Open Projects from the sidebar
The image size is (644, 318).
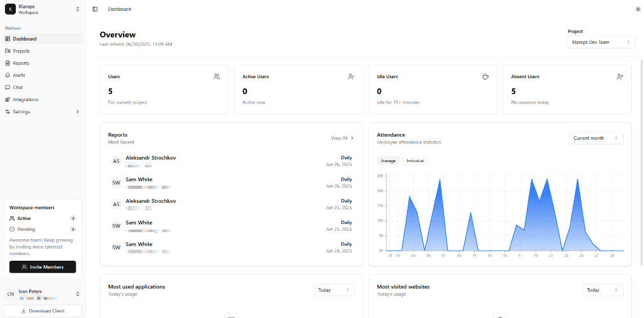(x=43, y=51)
